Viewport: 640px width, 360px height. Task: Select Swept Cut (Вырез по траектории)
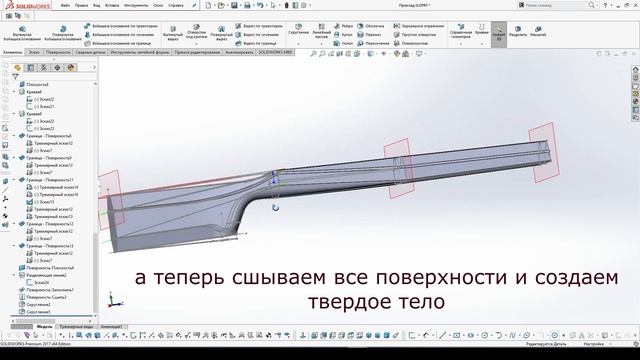tap(259, 26)
